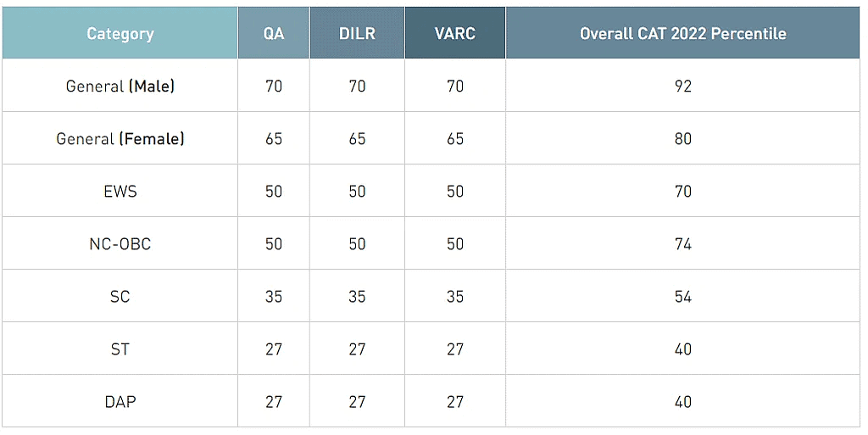The height and width of the screenshot is (435, 868).
Task: Click the VARC value in the EWS row
Action: [455, 191]
